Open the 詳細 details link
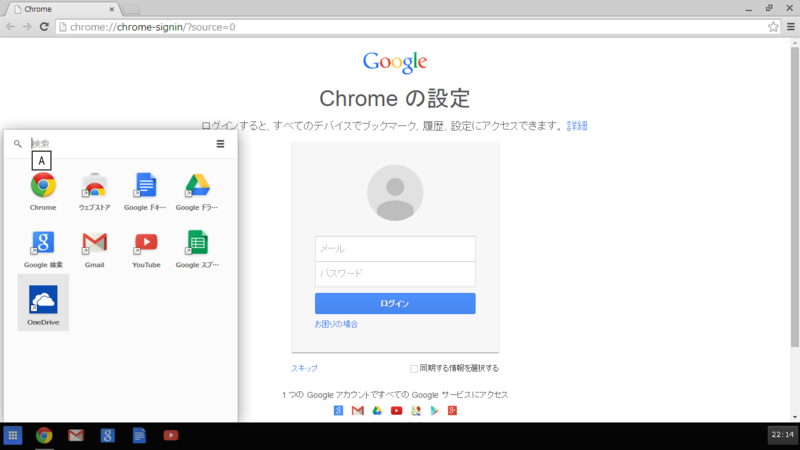This screenshot has height=450, width=800. pos(577,126)
